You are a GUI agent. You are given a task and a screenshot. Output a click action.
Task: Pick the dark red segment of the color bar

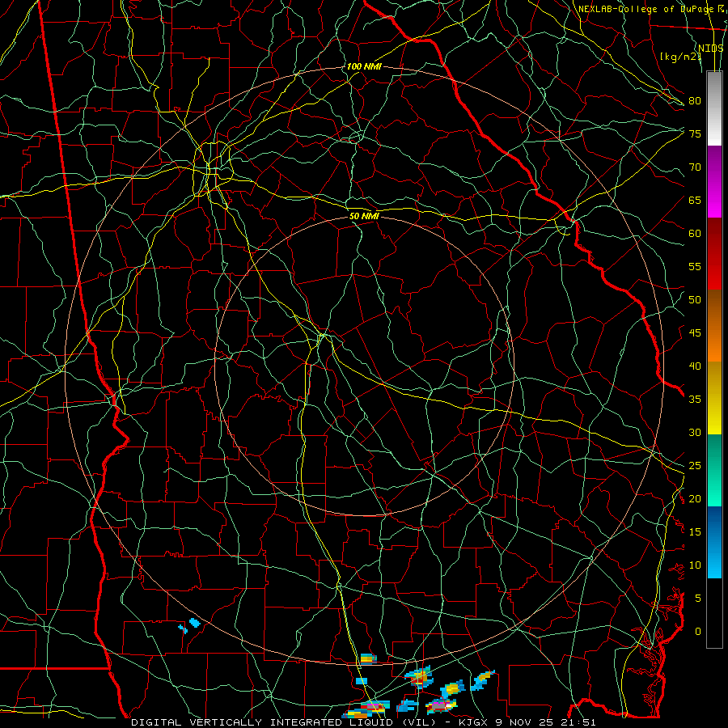(714, 254)
